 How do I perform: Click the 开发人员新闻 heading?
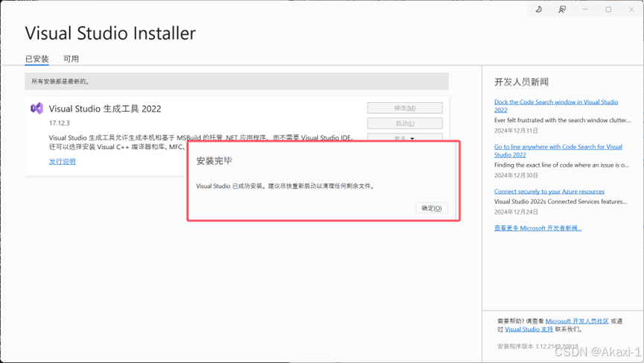(x=521, y=82)
